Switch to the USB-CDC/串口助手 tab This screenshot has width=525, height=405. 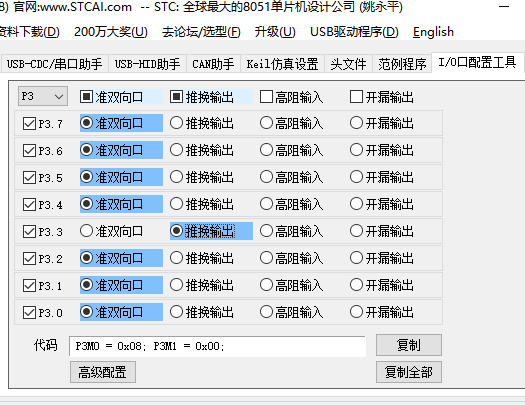point(55,64)
